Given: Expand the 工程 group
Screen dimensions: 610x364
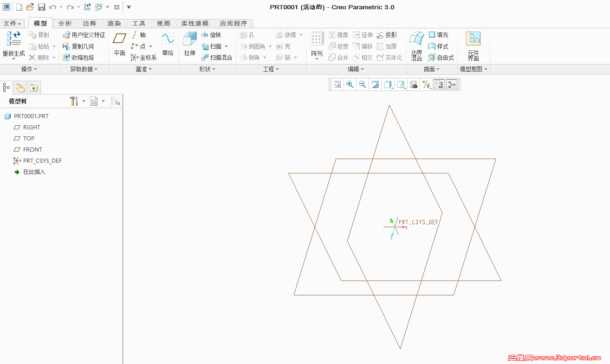Looking at the screenshot, I should 271,69.
